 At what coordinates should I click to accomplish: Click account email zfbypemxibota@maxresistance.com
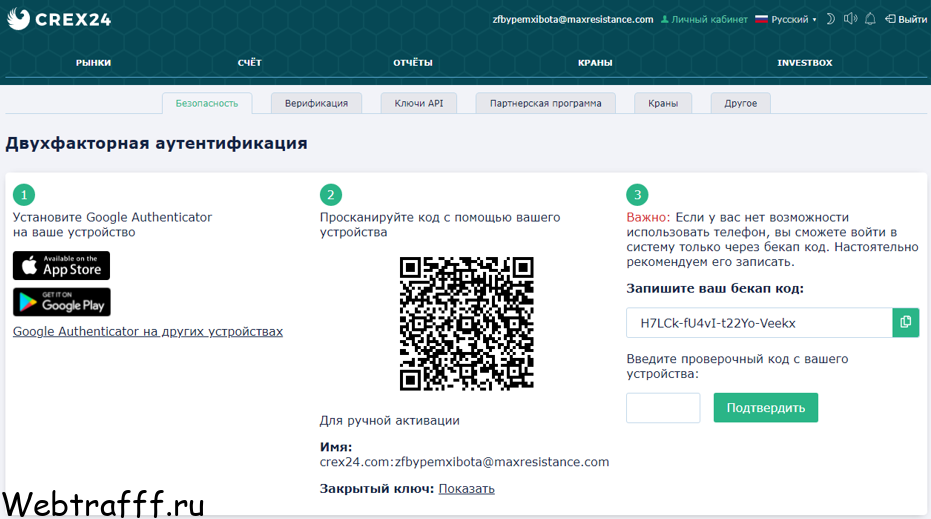point(573,19)
